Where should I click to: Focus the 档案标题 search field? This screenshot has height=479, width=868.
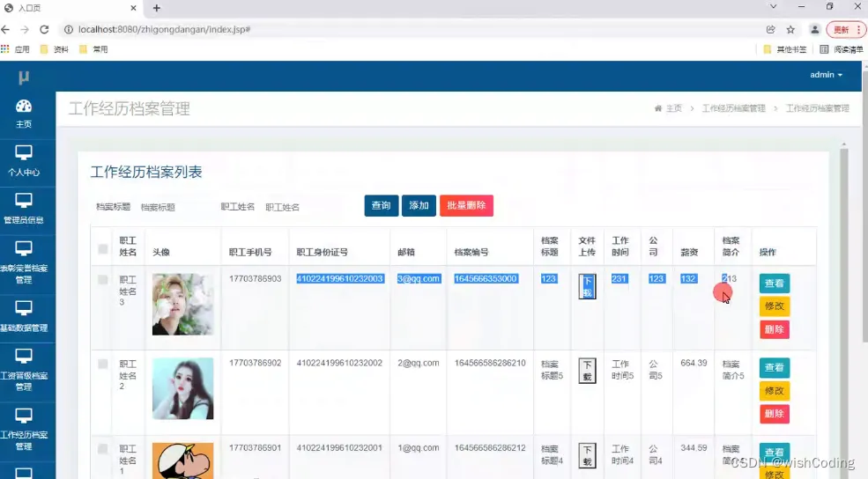coord(174,207)
